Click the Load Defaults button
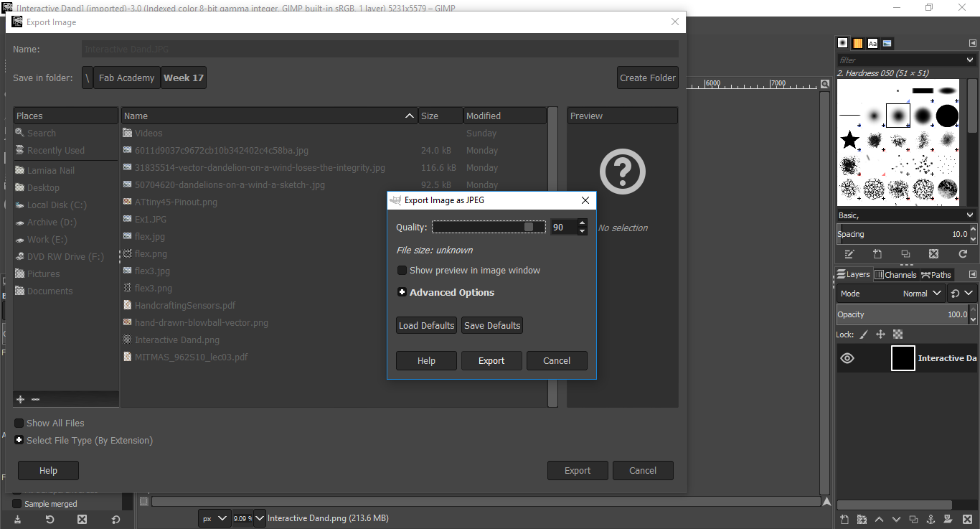 (x=427, y=325)
